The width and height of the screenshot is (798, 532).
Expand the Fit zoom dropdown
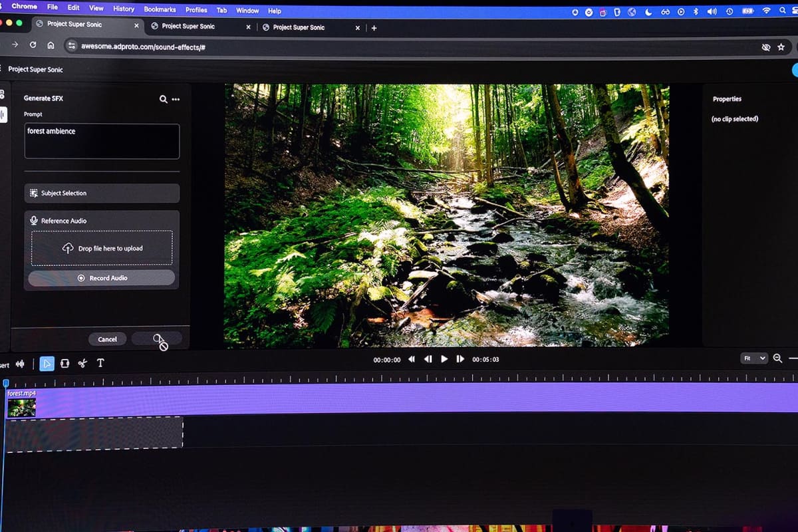(754, 358)
